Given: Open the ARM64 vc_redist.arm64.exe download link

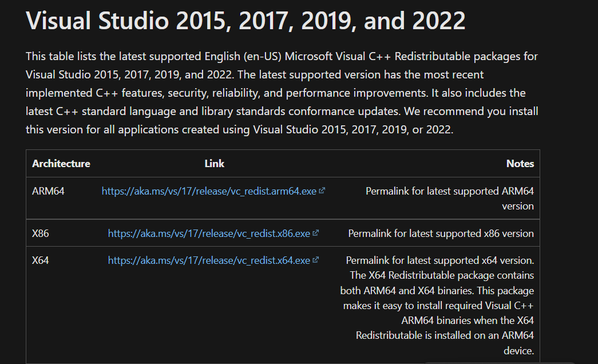Looking at the screenshot, I should [209, 191].
